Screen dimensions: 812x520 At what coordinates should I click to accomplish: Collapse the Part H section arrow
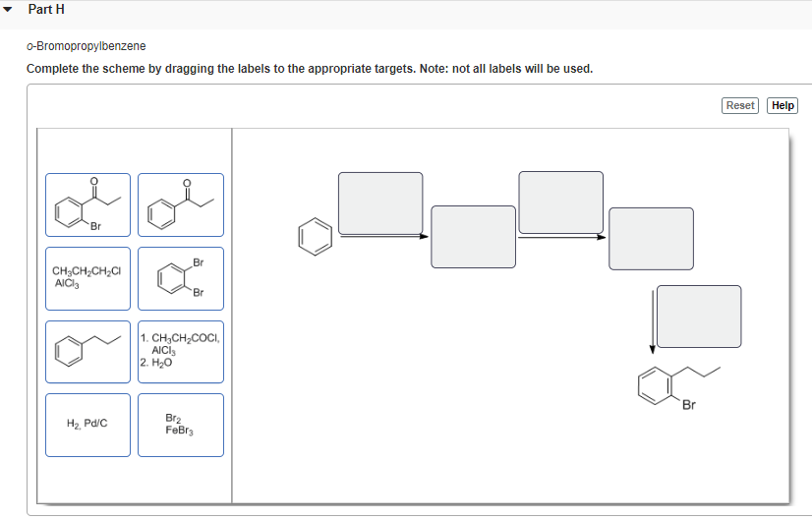coord(7,9)
